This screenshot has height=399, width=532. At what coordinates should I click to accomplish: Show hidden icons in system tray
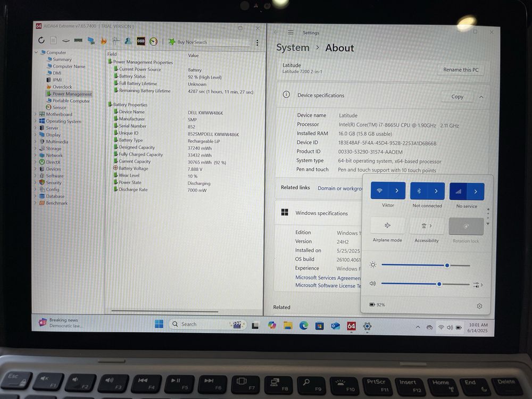coord(418,327)
